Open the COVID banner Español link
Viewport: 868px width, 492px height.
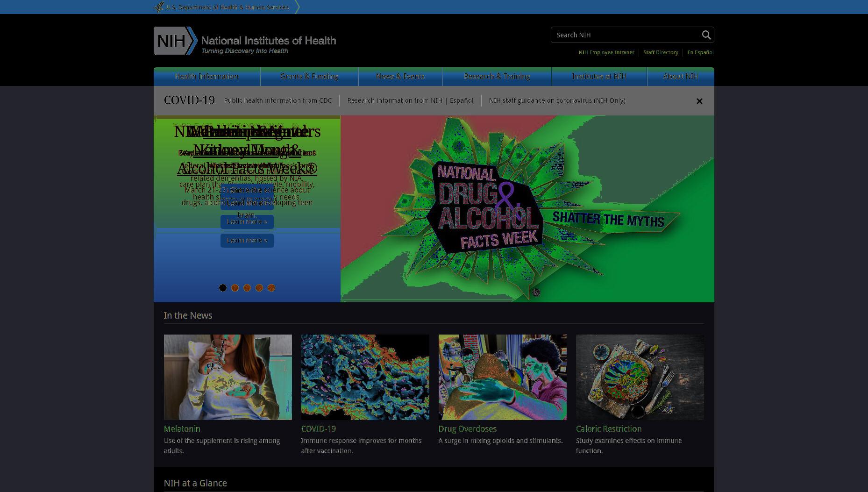click(x=462, y=100)
